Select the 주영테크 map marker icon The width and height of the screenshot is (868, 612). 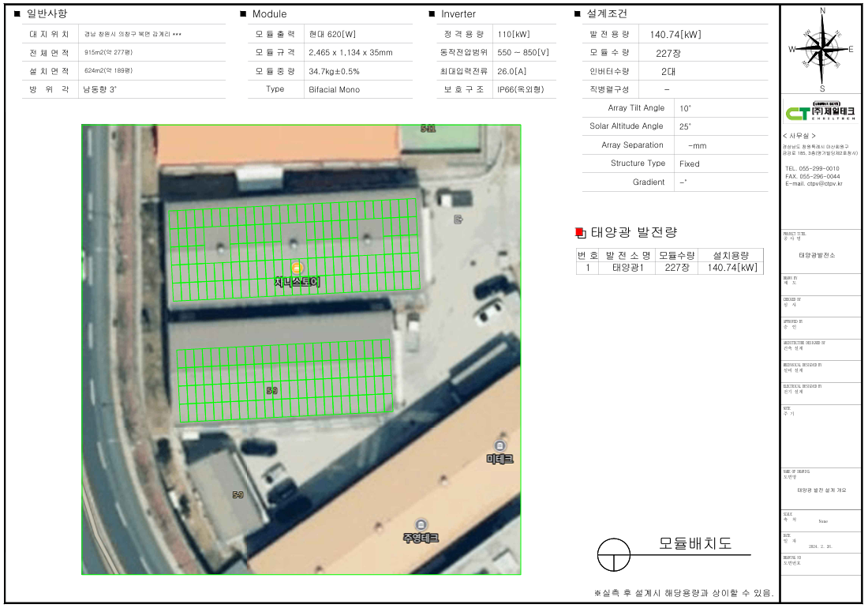[x=421, y=525]
